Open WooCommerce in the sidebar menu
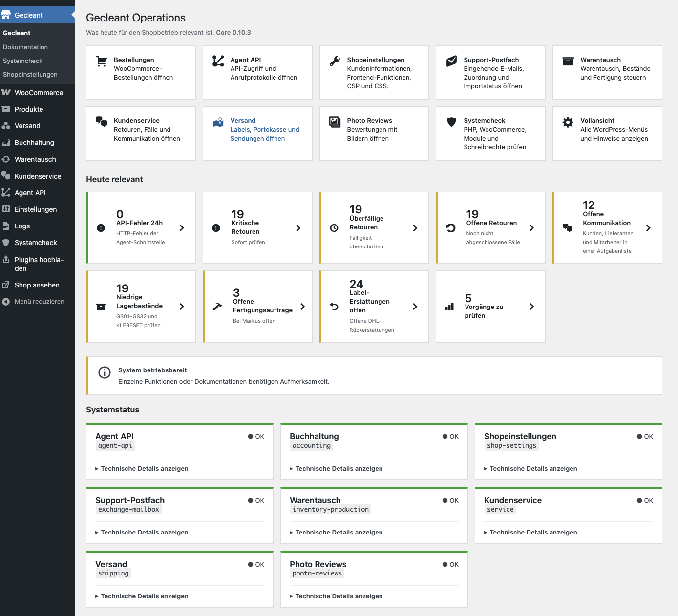Screen dimensions: 678x616 (x=38, y=93)
